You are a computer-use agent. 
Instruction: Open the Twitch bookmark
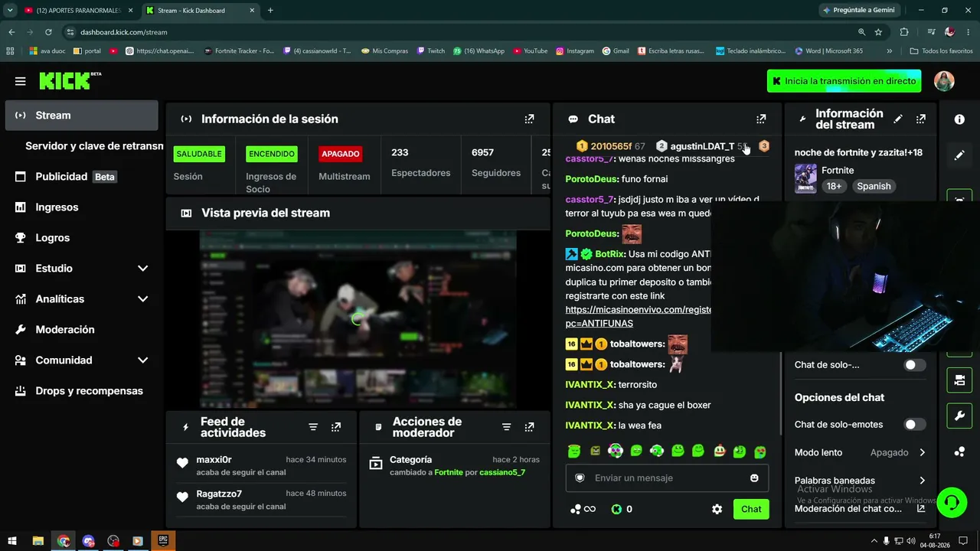[x=431, y=51]
